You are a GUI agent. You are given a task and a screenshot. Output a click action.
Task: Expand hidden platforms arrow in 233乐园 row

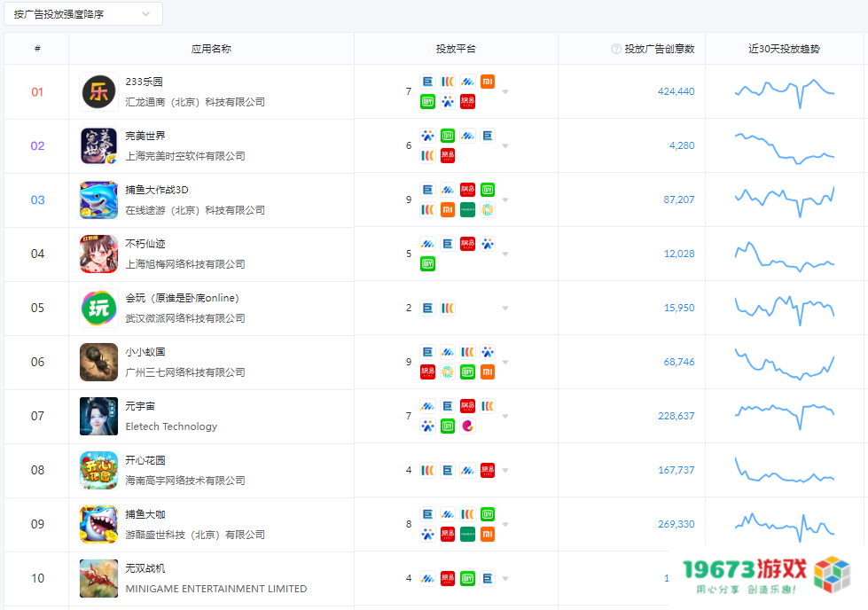[x=505, y=92]
